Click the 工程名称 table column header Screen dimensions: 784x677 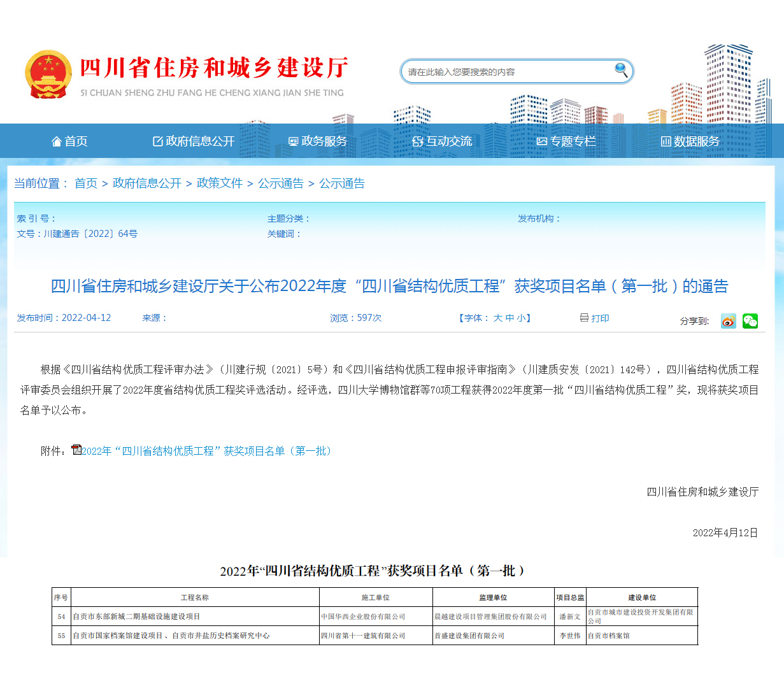(x=195, y=597)
